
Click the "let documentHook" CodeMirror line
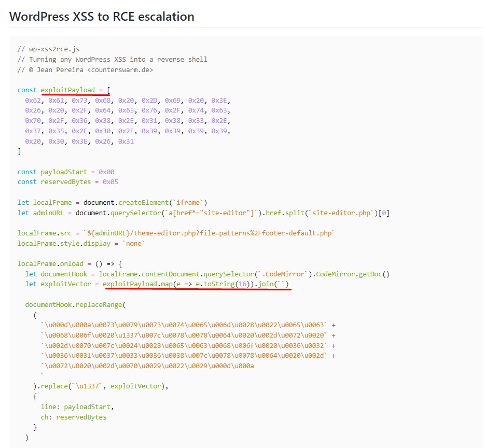[207, 274]
